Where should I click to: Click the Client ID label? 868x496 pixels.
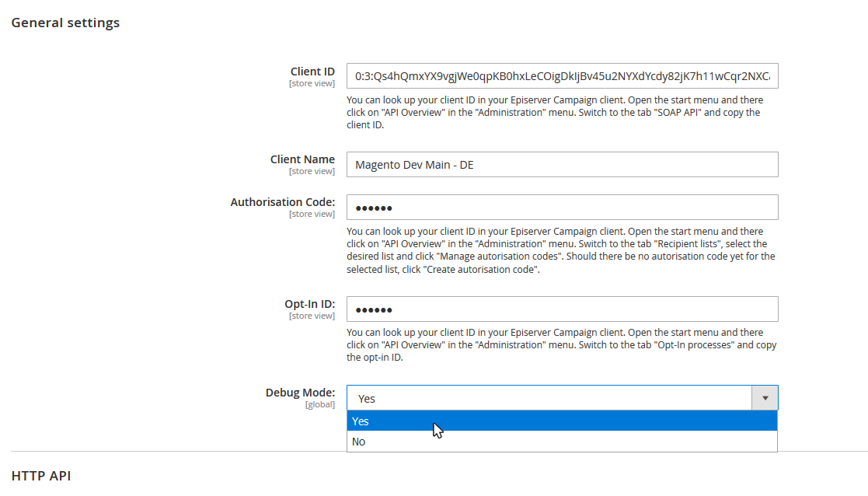312,72
